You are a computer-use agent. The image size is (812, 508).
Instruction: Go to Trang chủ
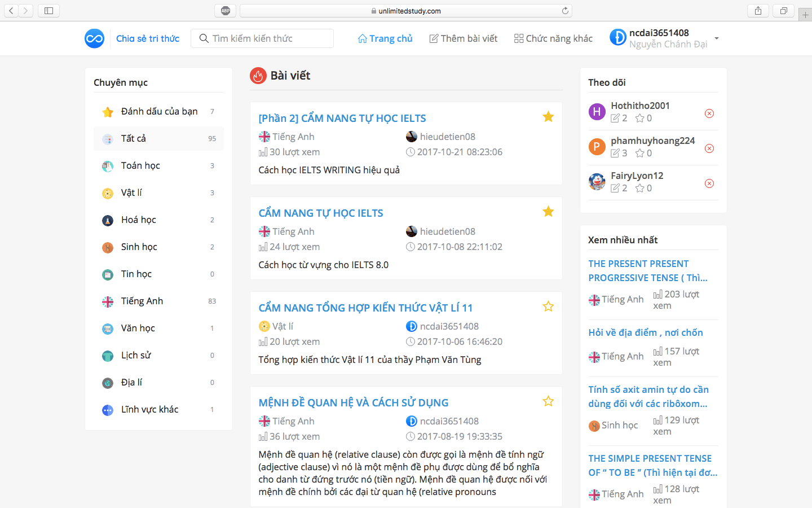coord(385,38)
